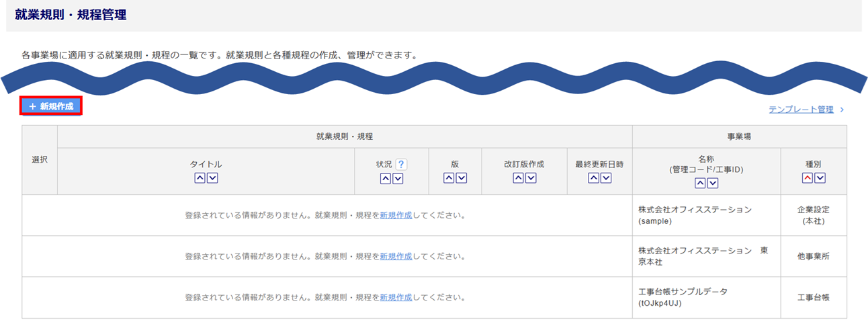Click the ＋新規作成 button

51,106
